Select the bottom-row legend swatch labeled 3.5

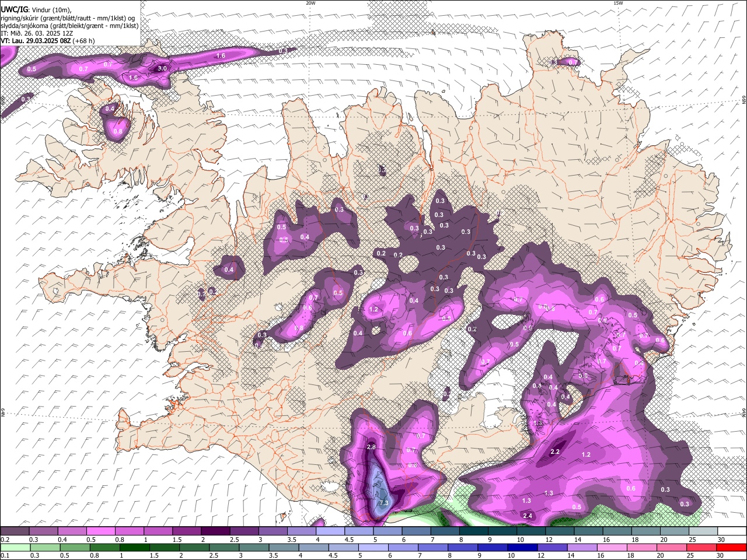click(x=283, y=547)
